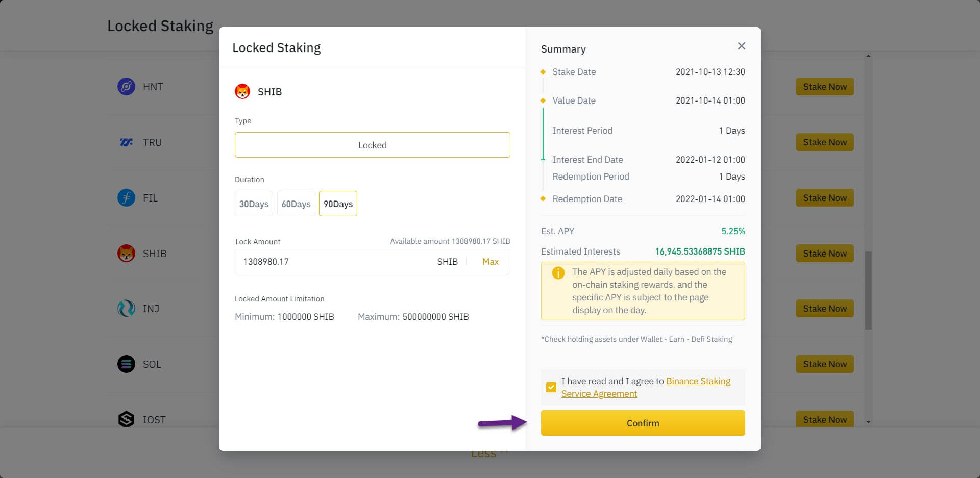Click Max to lock full amount
This screenshot has height=478, width=980.
[x=491, y=262]
